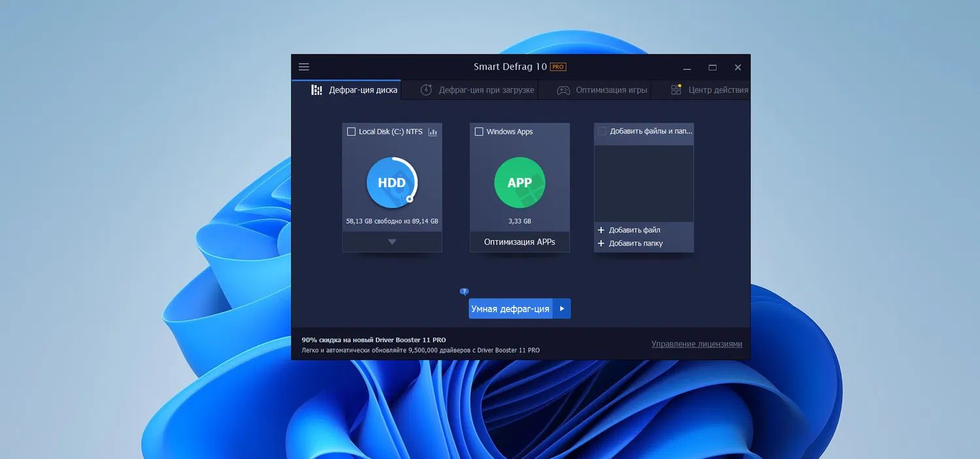Expand the options arrow under the HDD card

[392, 242]
